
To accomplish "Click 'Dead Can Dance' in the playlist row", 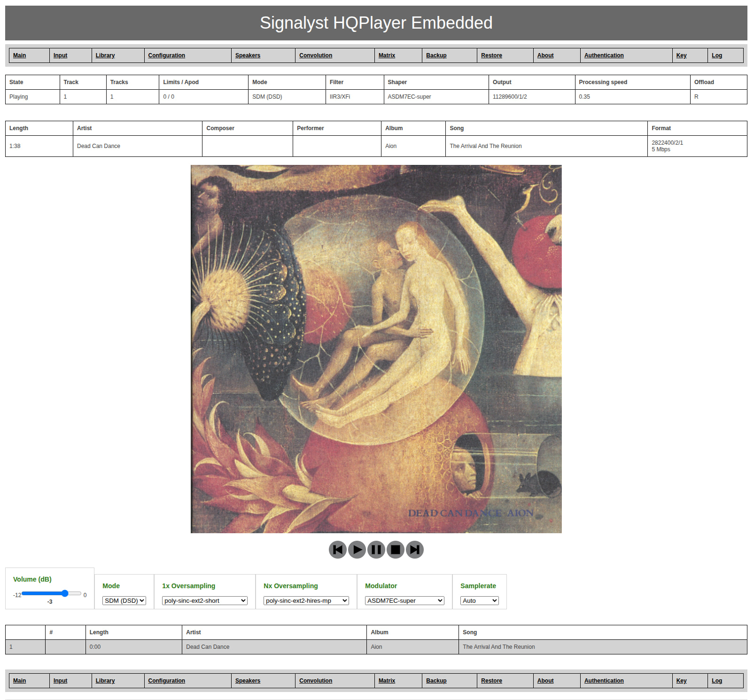I will coord(208,647).
